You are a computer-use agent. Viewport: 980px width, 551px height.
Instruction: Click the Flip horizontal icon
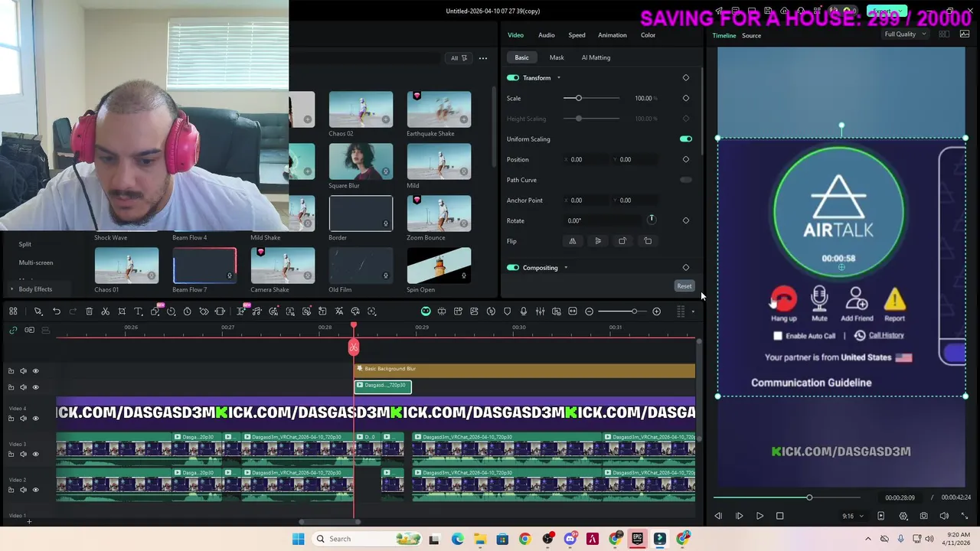click(x=572, y=241)
